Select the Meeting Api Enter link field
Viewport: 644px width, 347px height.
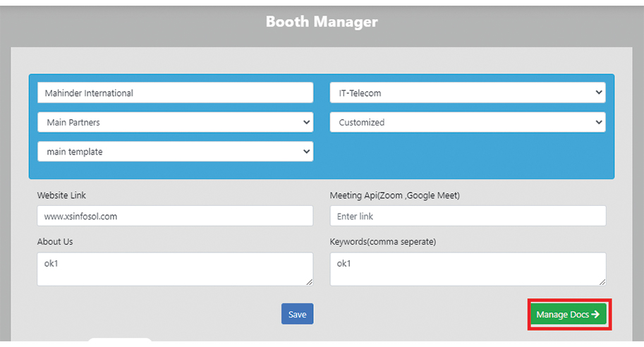[467, 217]
